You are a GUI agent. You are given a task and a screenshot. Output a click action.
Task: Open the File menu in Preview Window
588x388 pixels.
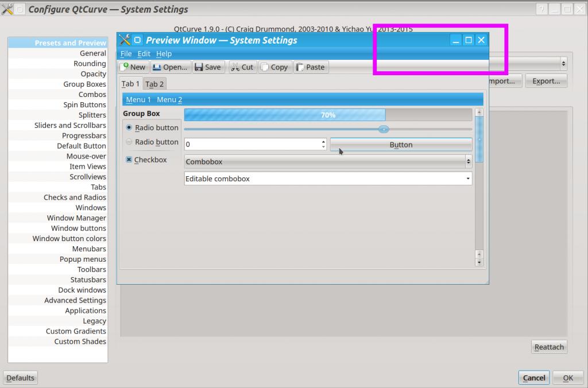[126, 53]
